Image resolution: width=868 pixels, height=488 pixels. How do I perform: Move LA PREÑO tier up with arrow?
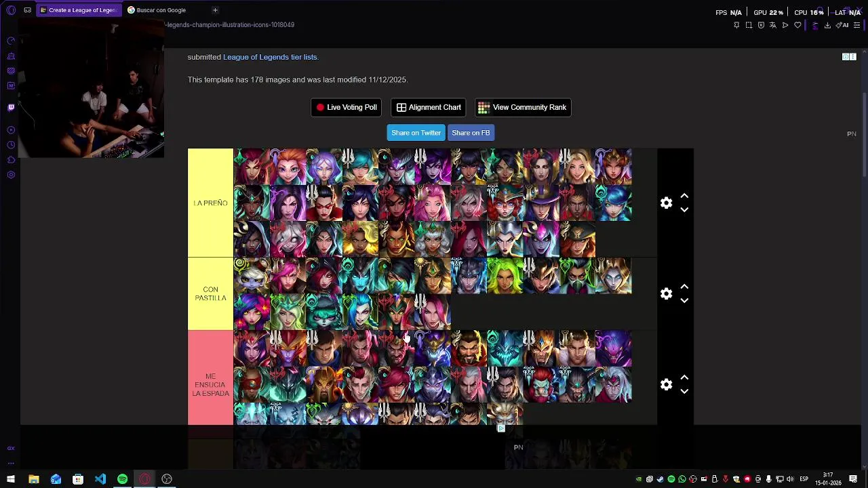[x=684, y=196]
